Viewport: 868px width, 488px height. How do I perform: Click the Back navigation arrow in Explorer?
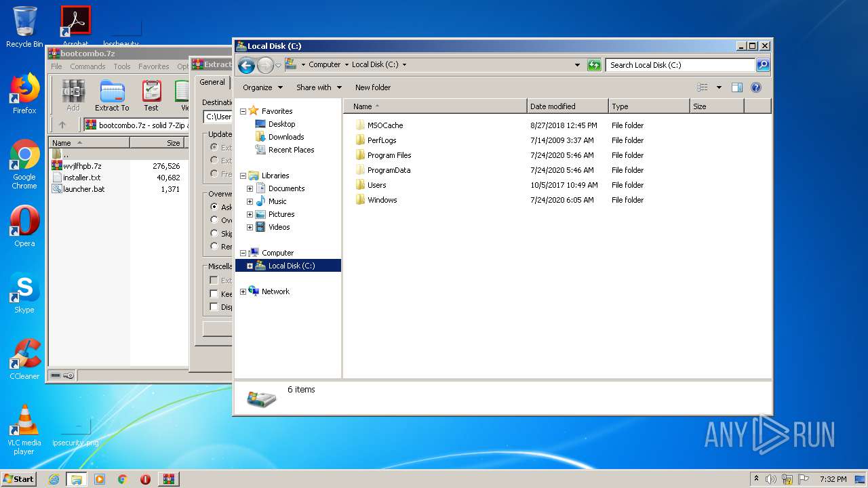tap(246, 65)
